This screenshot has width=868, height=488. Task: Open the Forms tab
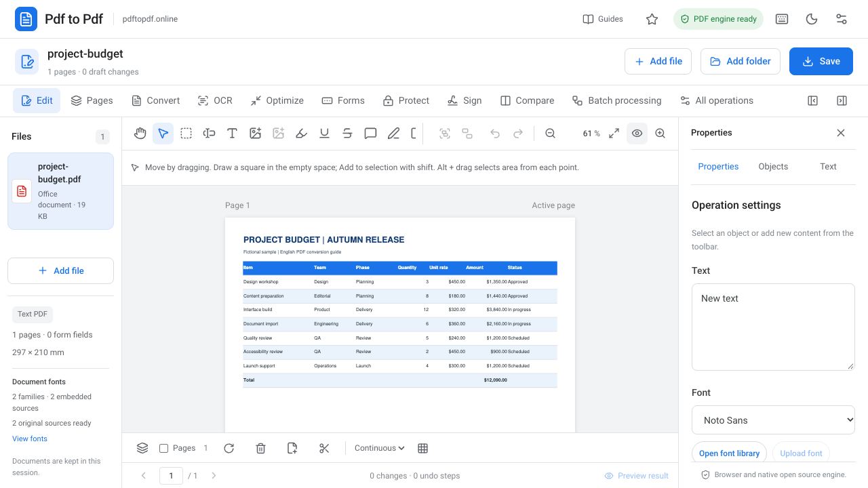click(x=343, y=100)
